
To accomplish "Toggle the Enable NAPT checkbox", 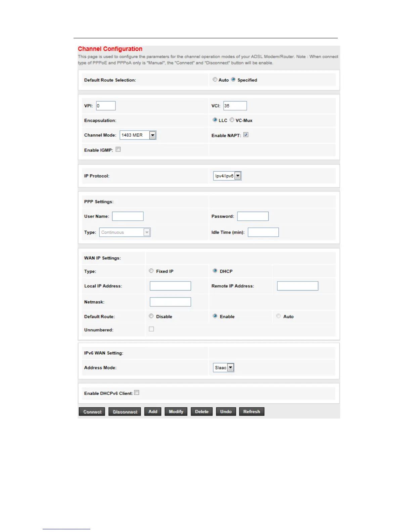I will pos(246,135).
